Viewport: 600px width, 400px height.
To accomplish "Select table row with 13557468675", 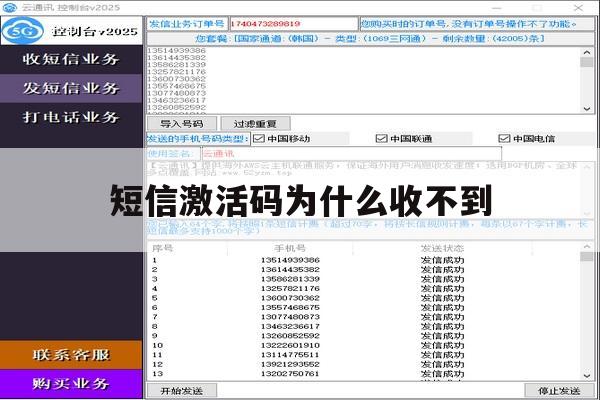I will point(364,308).
